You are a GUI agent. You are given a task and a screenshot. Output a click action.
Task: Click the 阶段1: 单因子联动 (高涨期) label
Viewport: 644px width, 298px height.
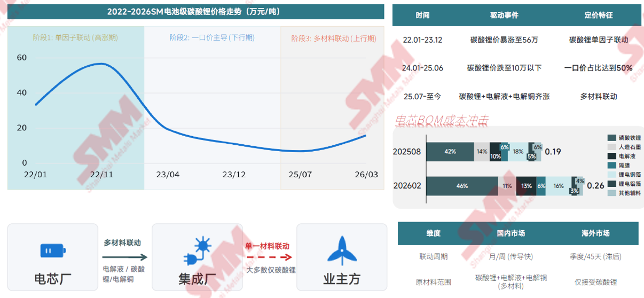(75, 38)
